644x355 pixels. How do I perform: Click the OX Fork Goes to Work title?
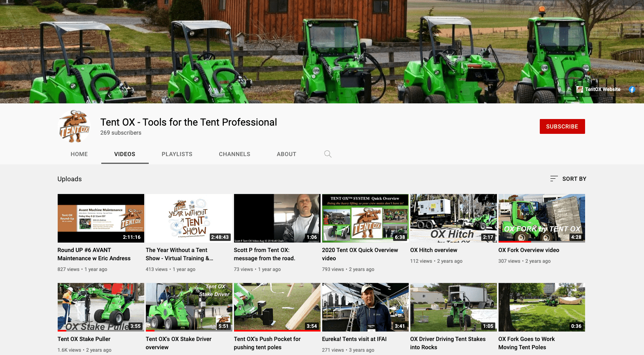coord(526,343)
